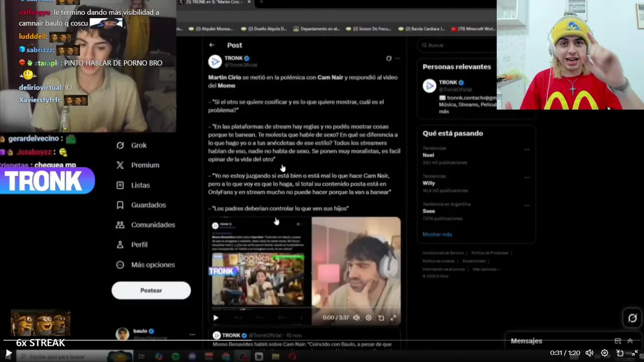Screen dimensions: 644x362
Task: Open TRONK profile avatar on the post
Action: click(x=215, y=61)
